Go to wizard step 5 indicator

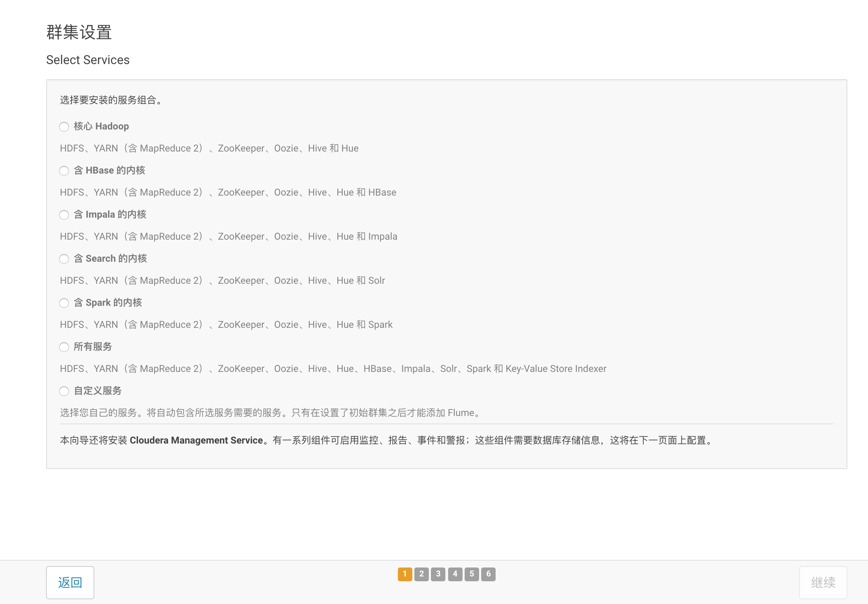pyautogui.click(x=472, y=574)
